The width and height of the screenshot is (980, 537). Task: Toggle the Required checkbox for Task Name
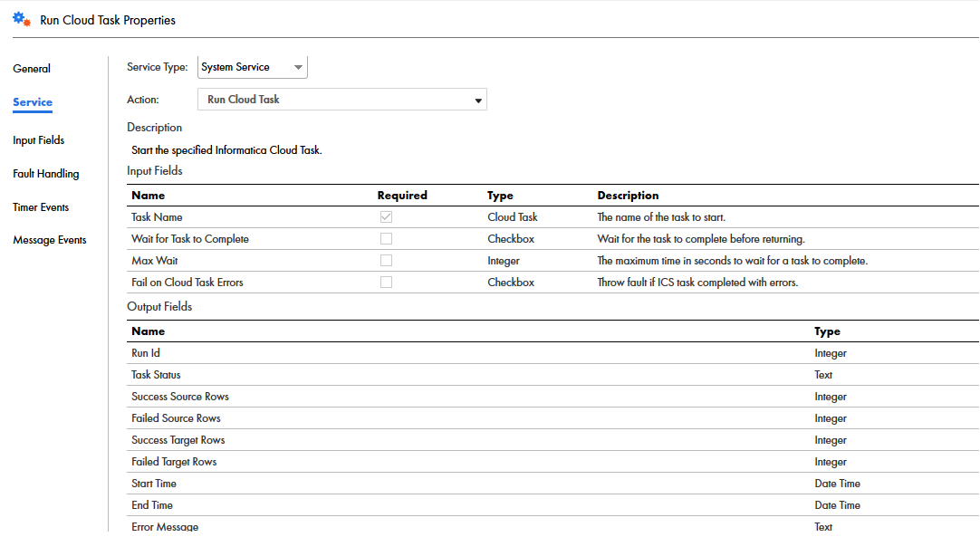pos(386,217)
